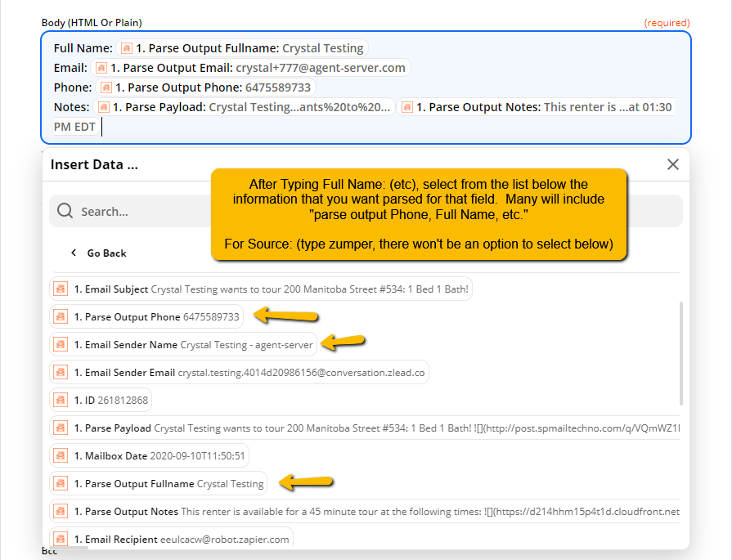This screenshot has width=732, height=560.
Task: Click the Parse Output Phone pill in Body field
Action: click(x=206, y=87)
